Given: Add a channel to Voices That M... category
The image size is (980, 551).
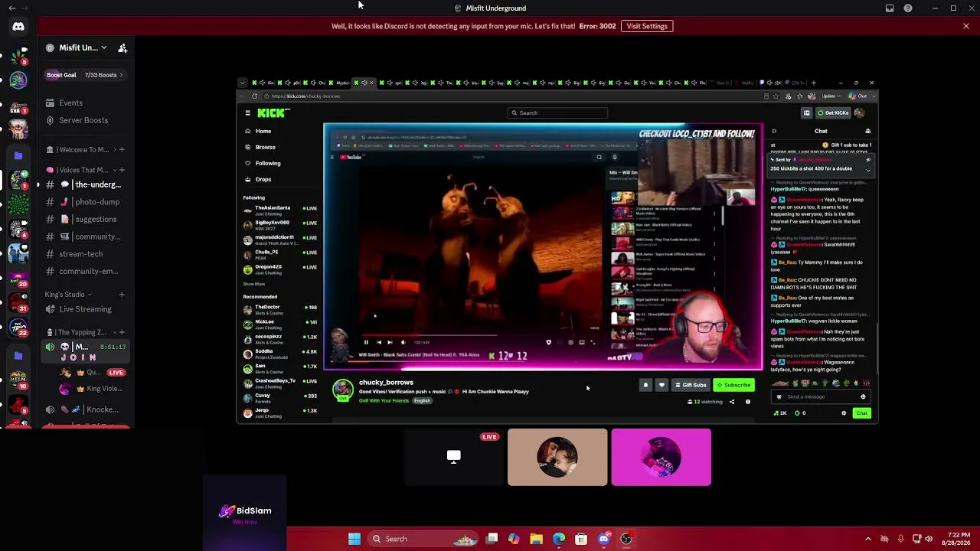Looking at the screenshot, I should pyautogui.click(x=122, y=170).
